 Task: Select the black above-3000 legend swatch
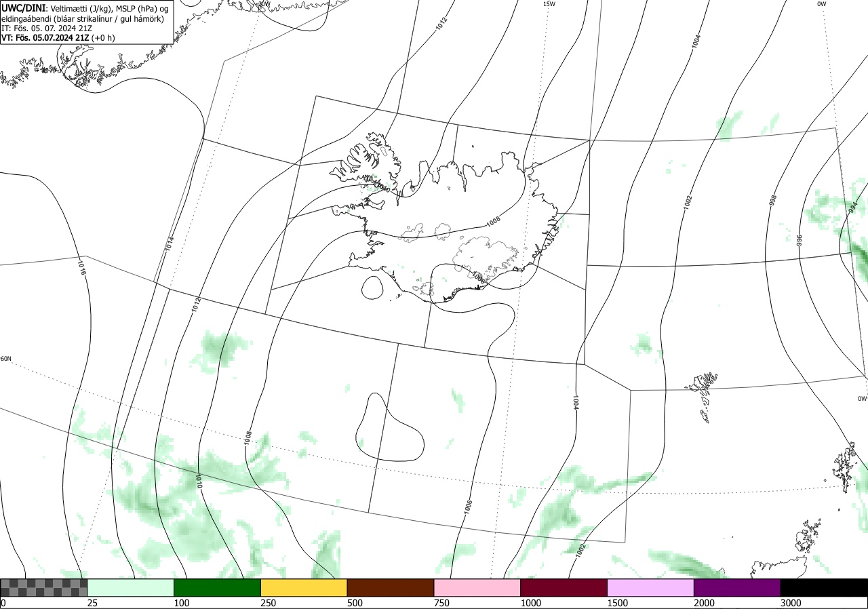pos(824,587)
